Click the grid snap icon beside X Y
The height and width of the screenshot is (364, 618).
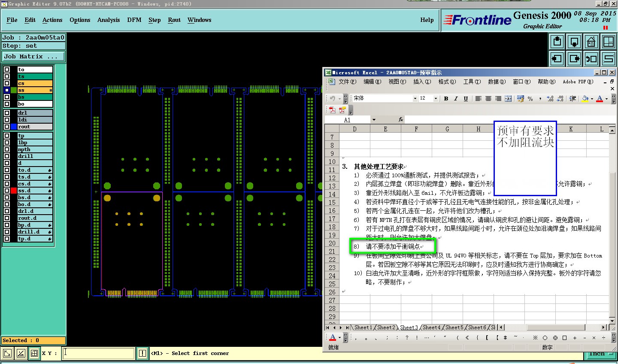[x=34, y=353]
